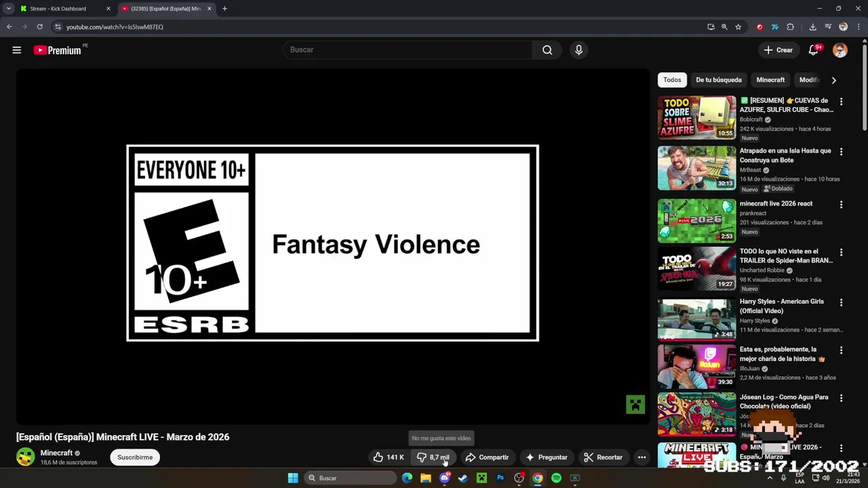
Task: Click the ESP LAA keyboard language indicator
Action: coord(800,478)
